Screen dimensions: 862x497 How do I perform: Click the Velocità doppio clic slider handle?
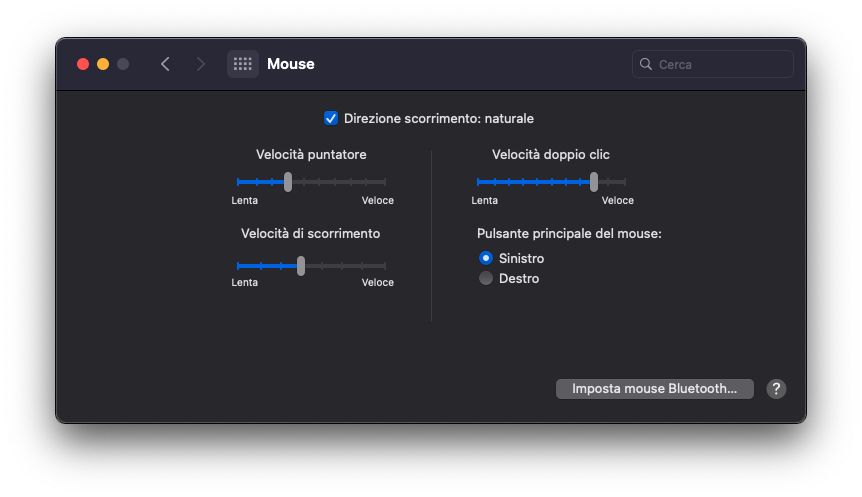(x=594, y=181)
